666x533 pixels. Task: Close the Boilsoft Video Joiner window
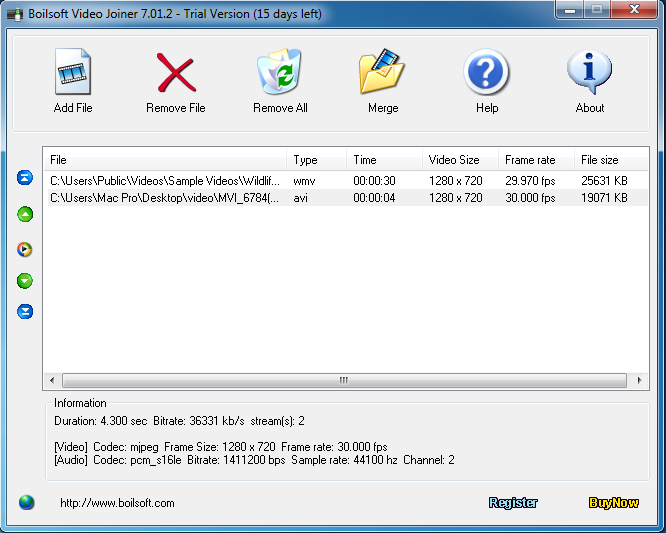coord(634,10)
